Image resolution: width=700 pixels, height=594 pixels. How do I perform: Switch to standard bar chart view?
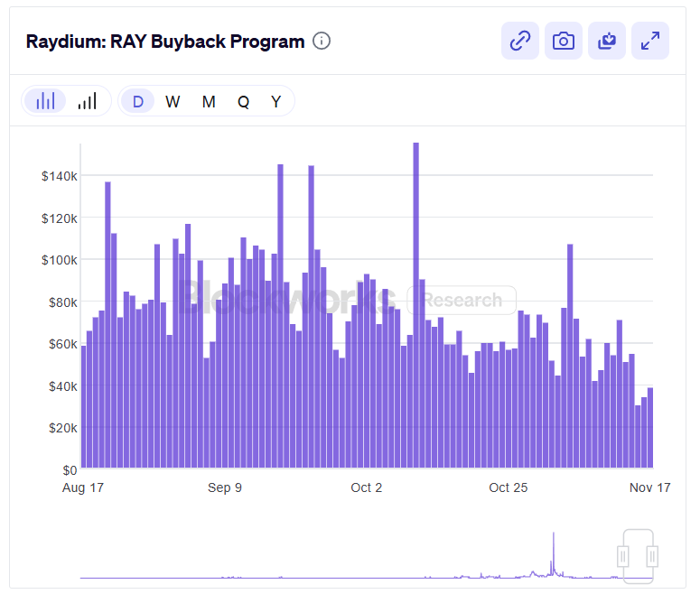click(45, 101)
